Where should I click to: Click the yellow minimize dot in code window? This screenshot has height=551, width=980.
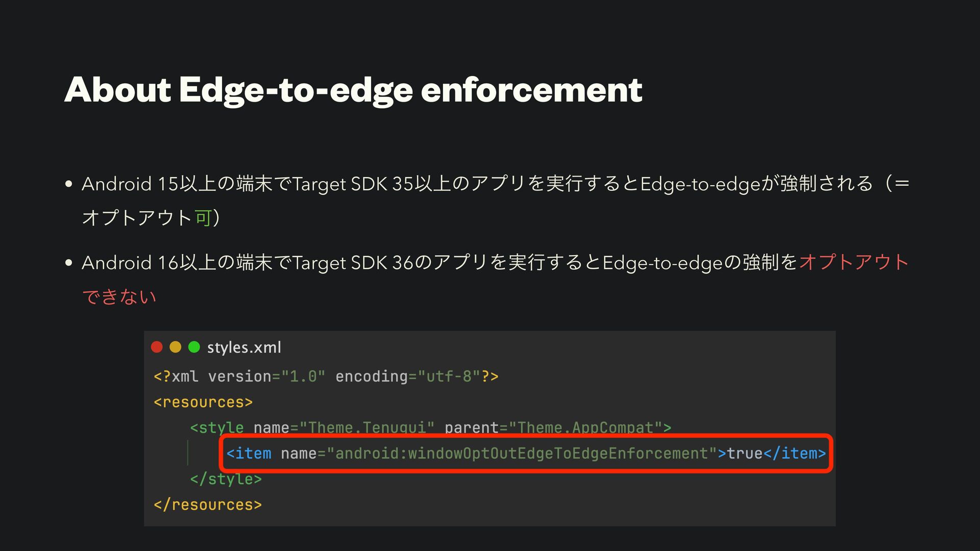pyautogui.click(x=175, y=347)
